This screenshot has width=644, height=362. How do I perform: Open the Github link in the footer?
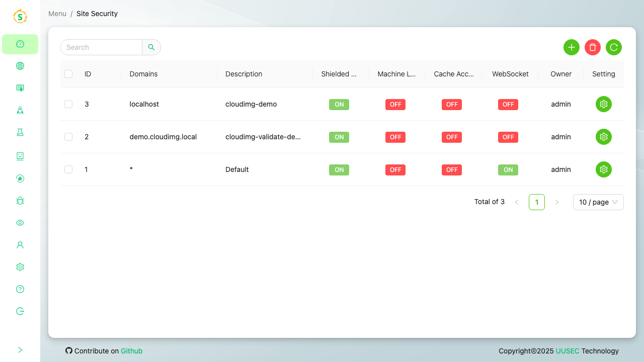pyautogui.click(x=132, y=351)
